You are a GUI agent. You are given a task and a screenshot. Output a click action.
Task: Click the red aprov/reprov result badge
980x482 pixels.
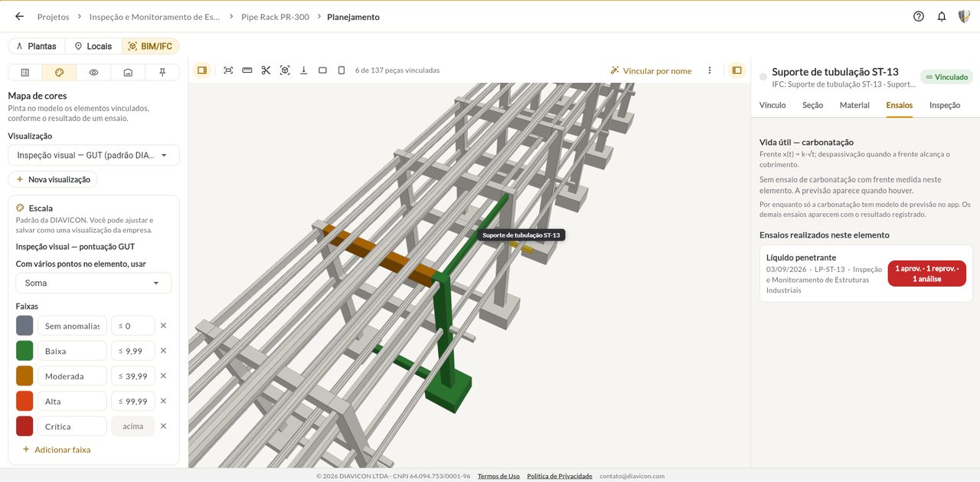926,274
